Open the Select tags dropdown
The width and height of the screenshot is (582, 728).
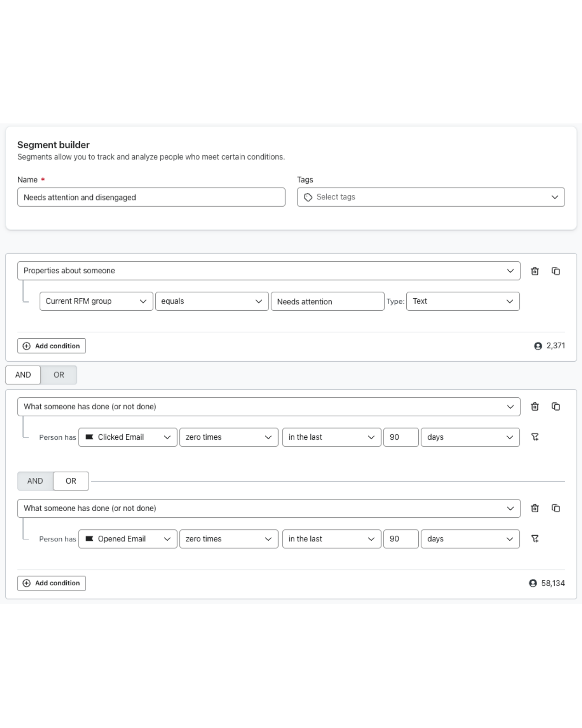click(x=431, y=197)
